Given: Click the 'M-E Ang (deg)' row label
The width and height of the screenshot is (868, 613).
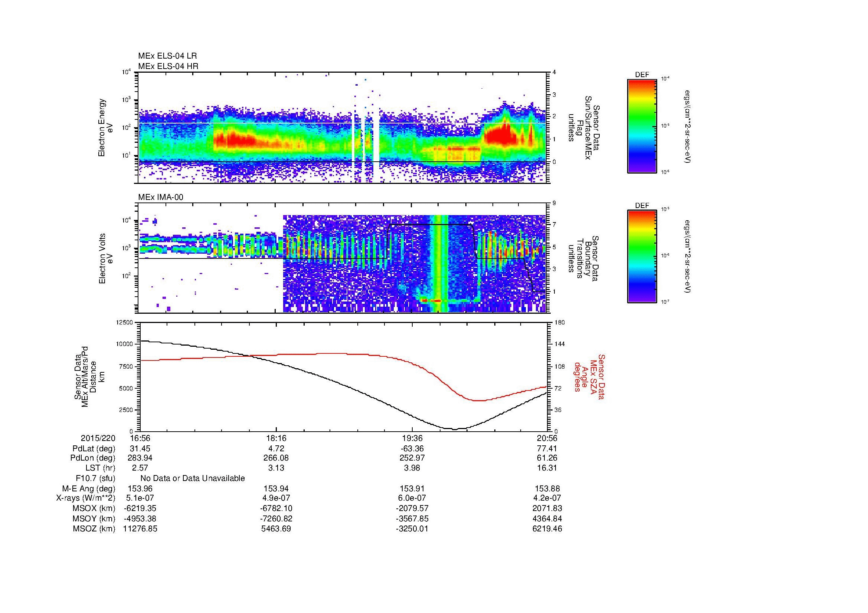Looking at the screenshot, I should point(89,489).
